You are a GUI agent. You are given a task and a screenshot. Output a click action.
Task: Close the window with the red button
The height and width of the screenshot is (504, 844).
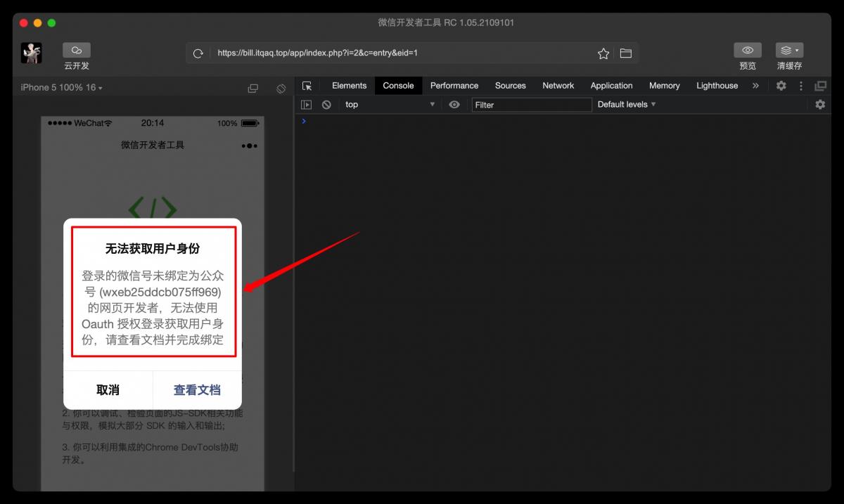pos(23,22)
